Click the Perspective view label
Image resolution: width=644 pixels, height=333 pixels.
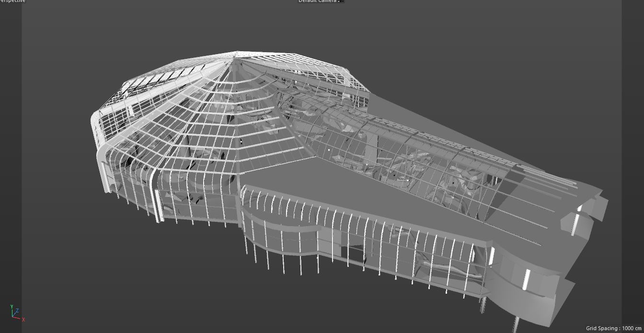pyautogui.click(x=13, y=1)
